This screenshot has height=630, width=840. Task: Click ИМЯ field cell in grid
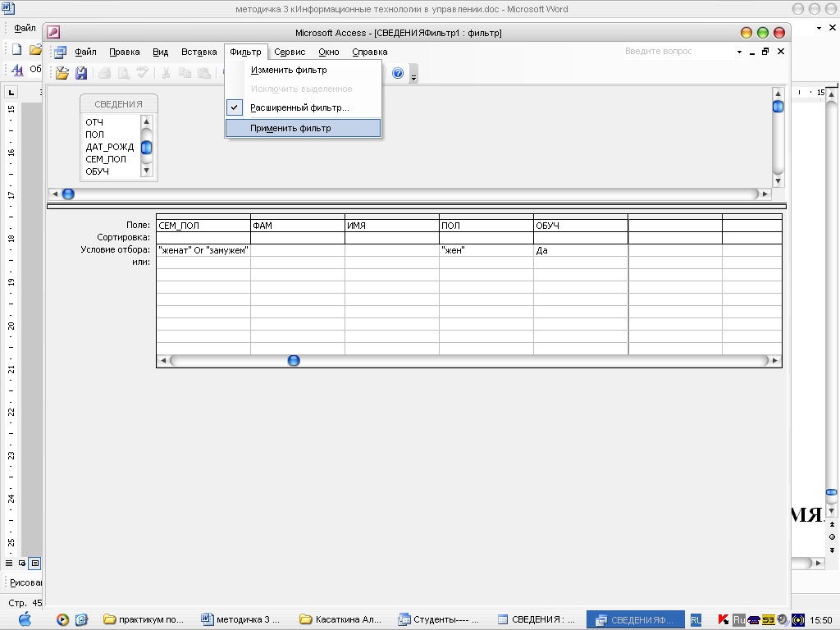coord(391,226)
